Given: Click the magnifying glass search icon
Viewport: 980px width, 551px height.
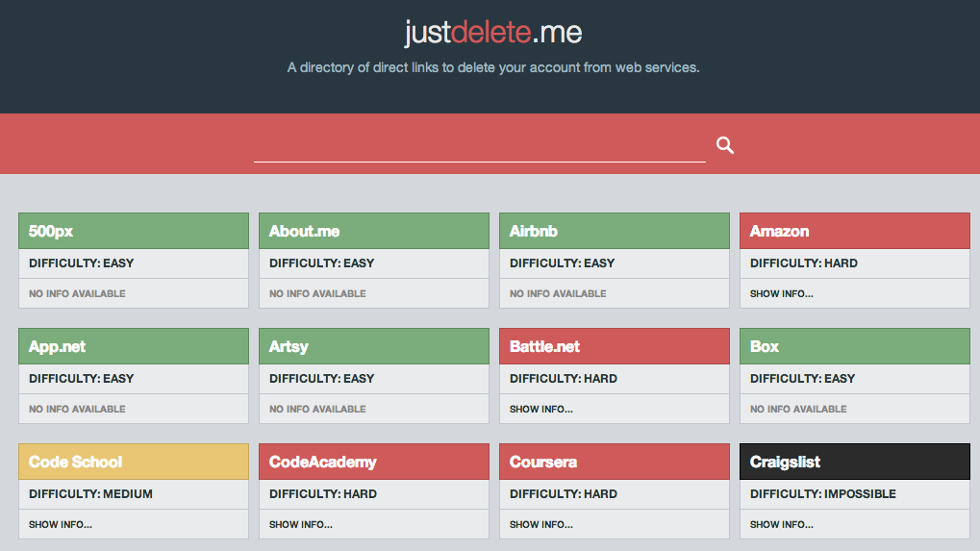Looking at the screenshot, I should (x=725, y=145).
